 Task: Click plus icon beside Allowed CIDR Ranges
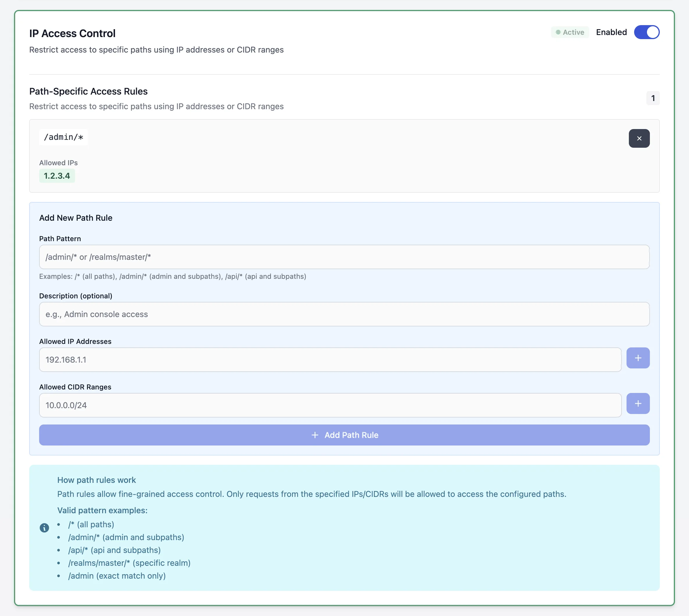coord(638,403)
